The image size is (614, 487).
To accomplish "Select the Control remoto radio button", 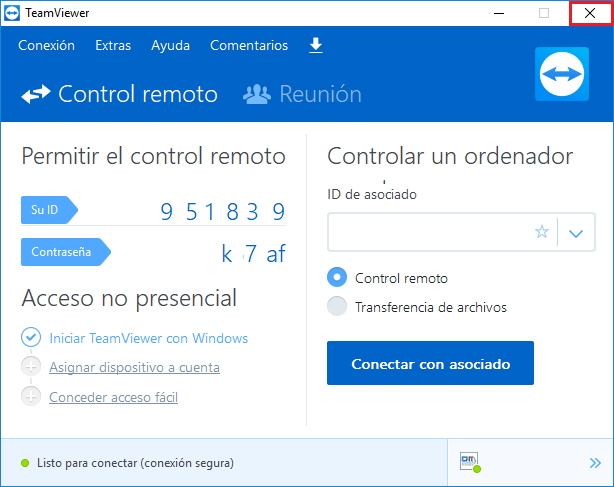I will point(337,278).
